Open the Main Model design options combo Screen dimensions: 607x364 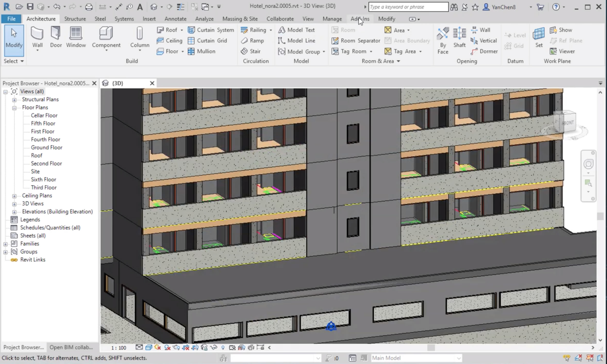click(x=416, y=358)
